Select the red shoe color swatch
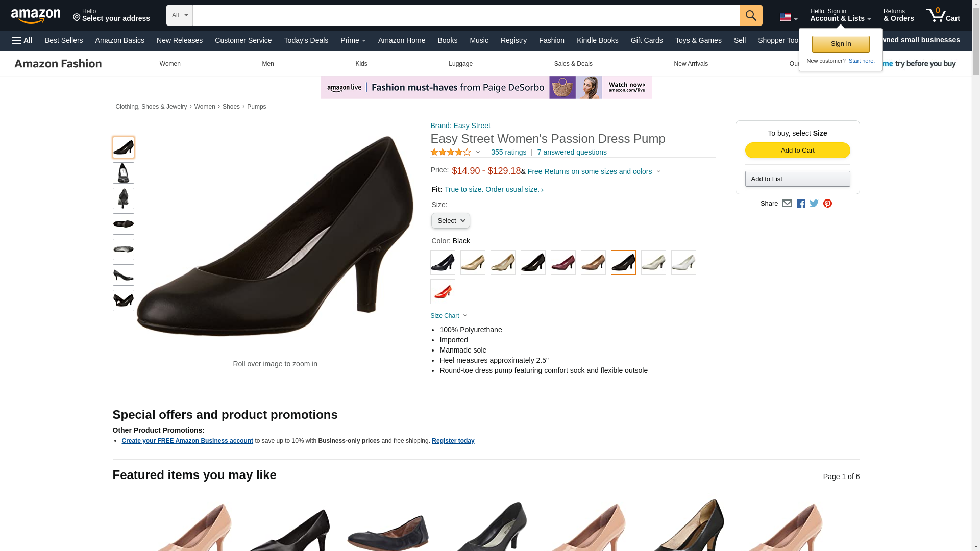Image resolution: width=980 pixels, height=551 pixels. click(x=443, y=292)
